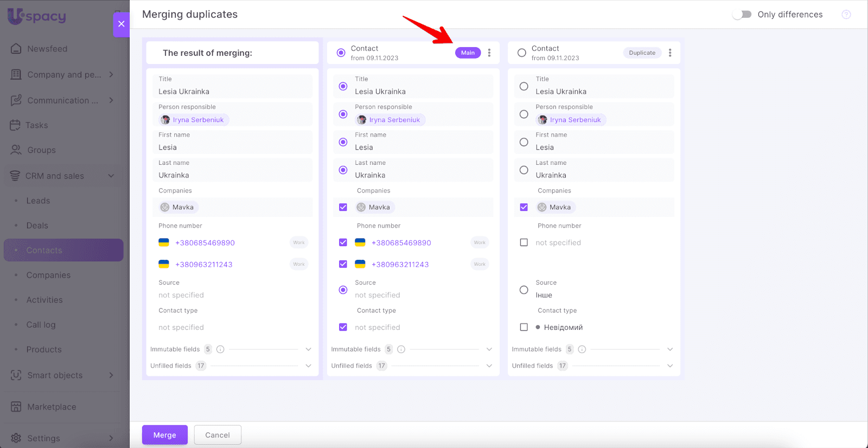The height and width of the screenshot is (448, 868).
Task: Toggle the Only differences switch
Action: point(742,15)
